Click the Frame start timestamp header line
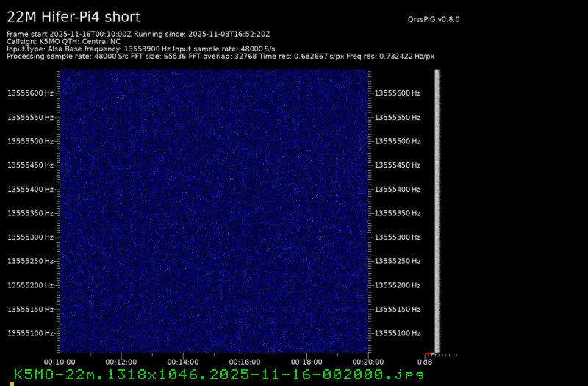Image resolution: width=588 pixels, height=386 pixels. coord(139,34)
